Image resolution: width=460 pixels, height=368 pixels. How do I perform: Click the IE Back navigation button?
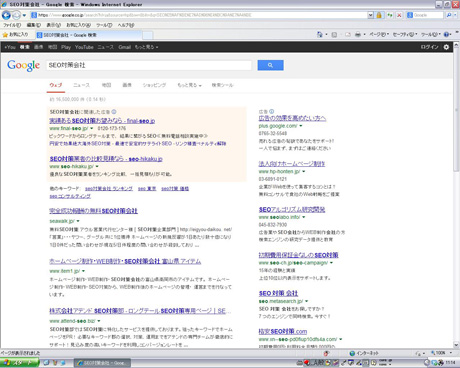coord(6,15)
